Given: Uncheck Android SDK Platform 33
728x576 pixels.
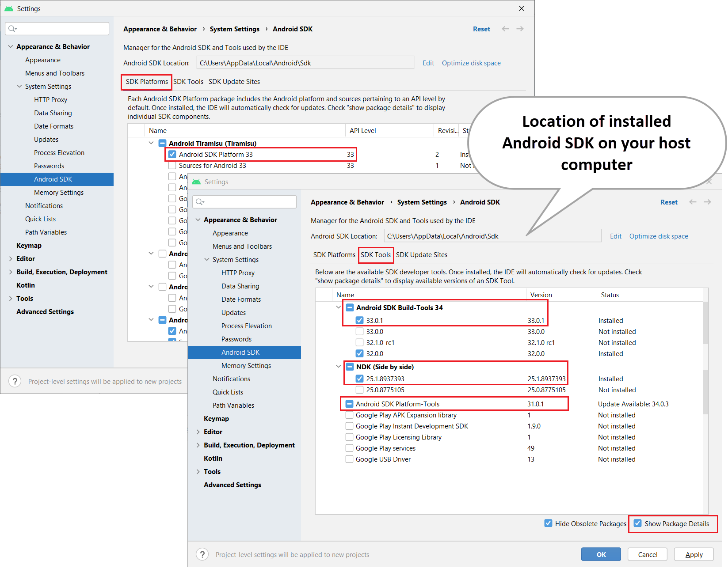Looking at the screenshot, I should [x=172, y=154].
